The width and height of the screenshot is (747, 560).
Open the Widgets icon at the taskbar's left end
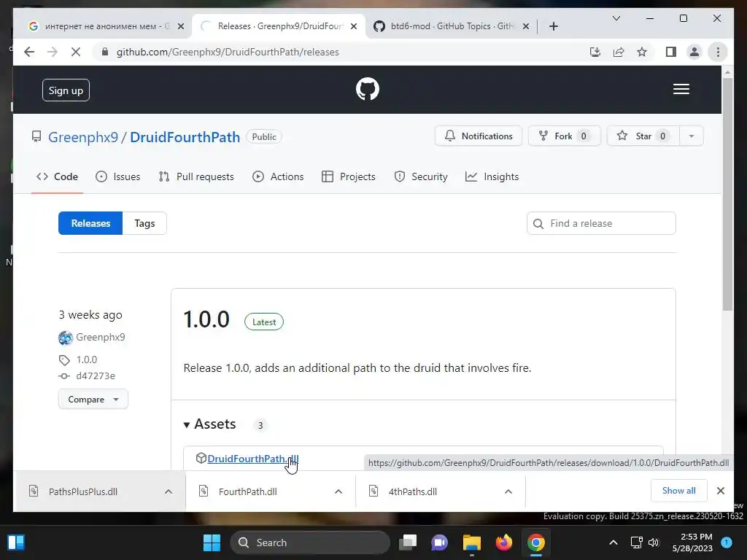pyautogui.click(x=16, y=542)
